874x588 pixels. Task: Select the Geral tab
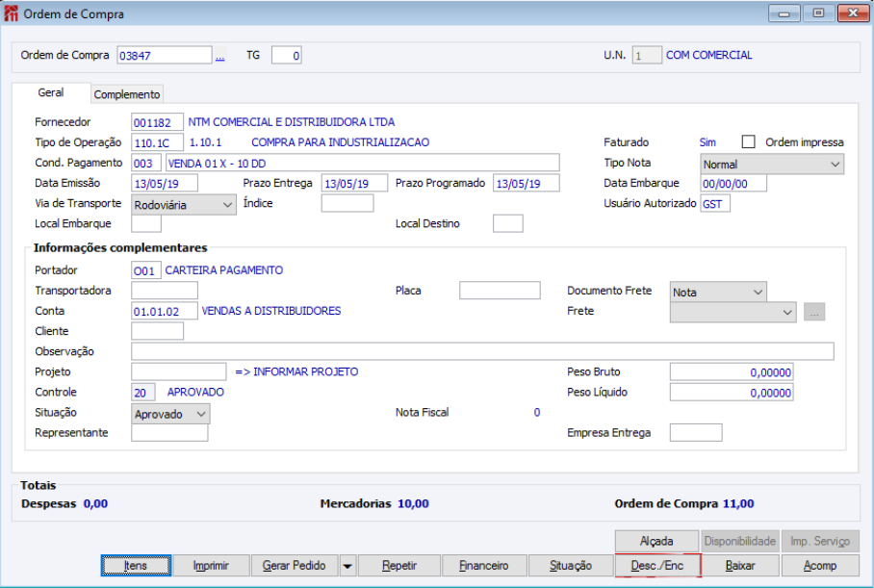click(x=51, y=93)
